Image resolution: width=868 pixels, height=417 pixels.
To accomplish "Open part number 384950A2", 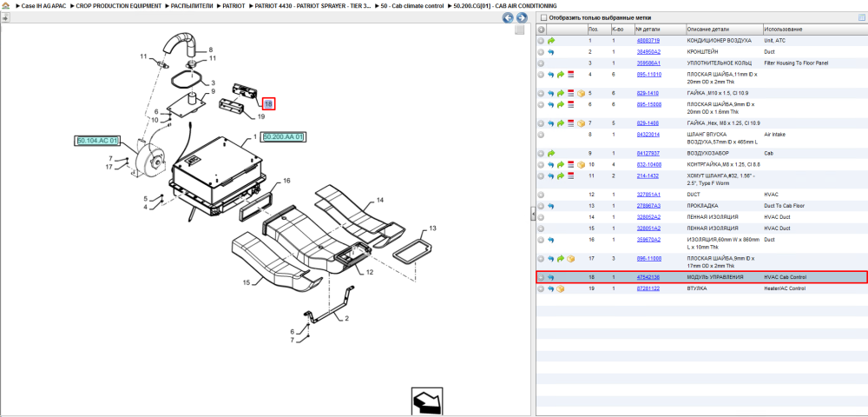I will pyautogui.click(x=648, y=52).
